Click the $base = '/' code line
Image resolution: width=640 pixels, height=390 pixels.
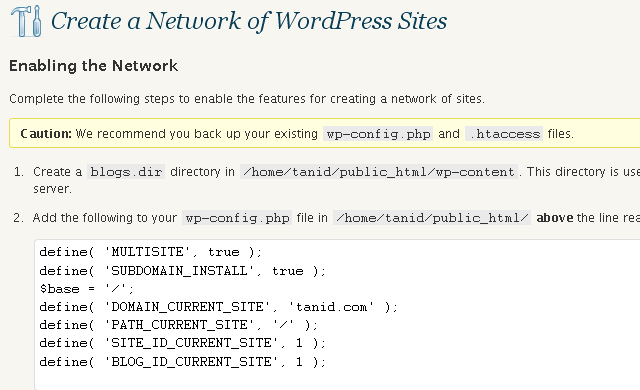point(87,289)
